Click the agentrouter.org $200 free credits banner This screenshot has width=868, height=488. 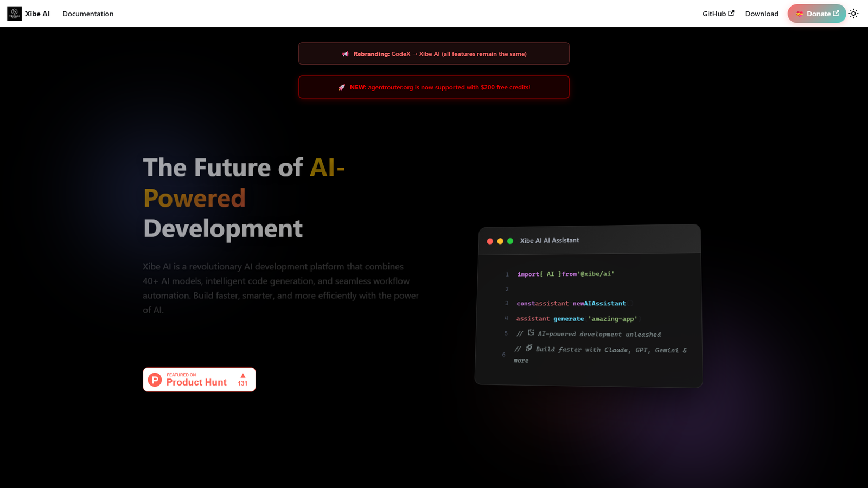pos(433,87)
